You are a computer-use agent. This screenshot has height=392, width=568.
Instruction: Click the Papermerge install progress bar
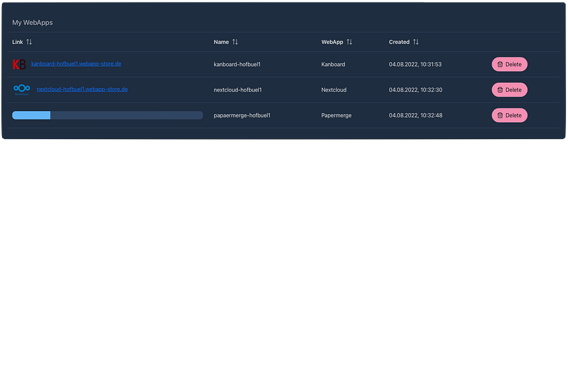[x=108, y=116]
